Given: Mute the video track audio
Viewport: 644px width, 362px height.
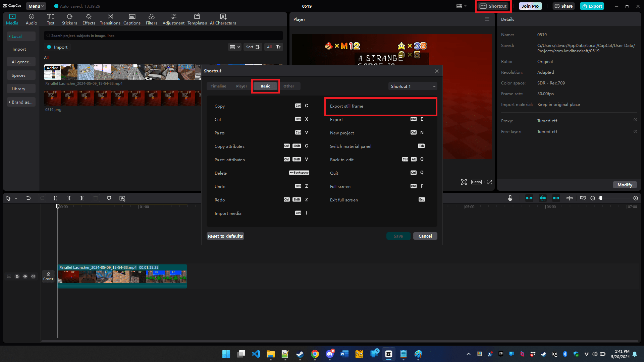Looking at the screenshot, I should point(33,276).
